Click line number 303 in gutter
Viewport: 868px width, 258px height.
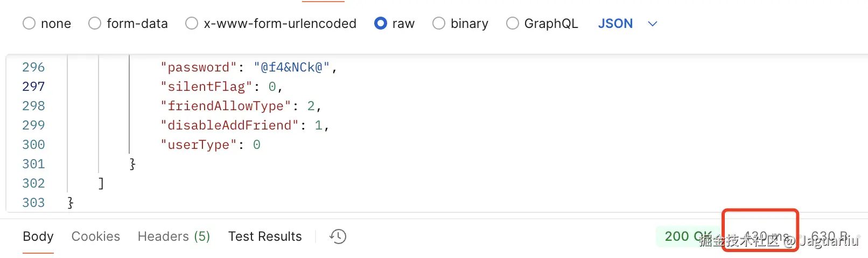(33, 203)
